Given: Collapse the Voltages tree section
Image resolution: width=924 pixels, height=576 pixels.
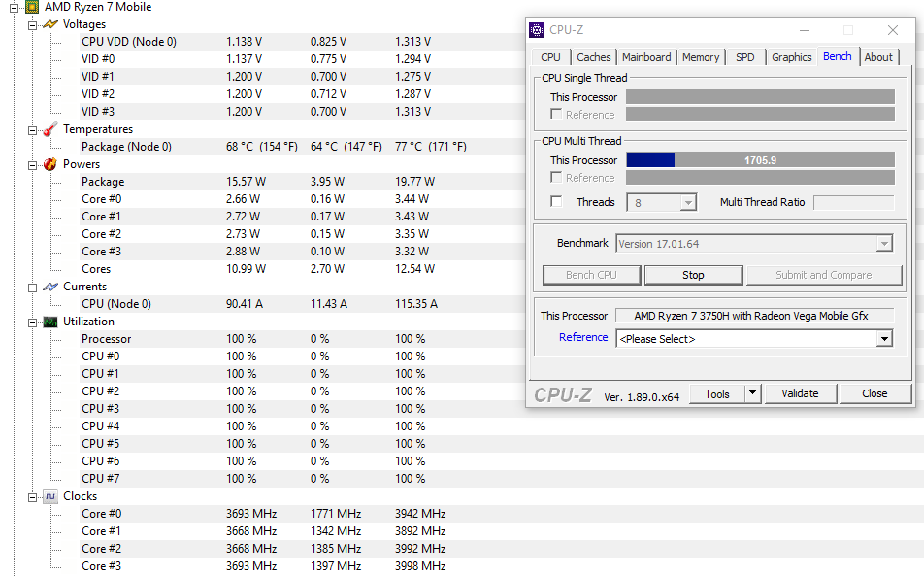Looking at the screenshot, I should point(32,24).
